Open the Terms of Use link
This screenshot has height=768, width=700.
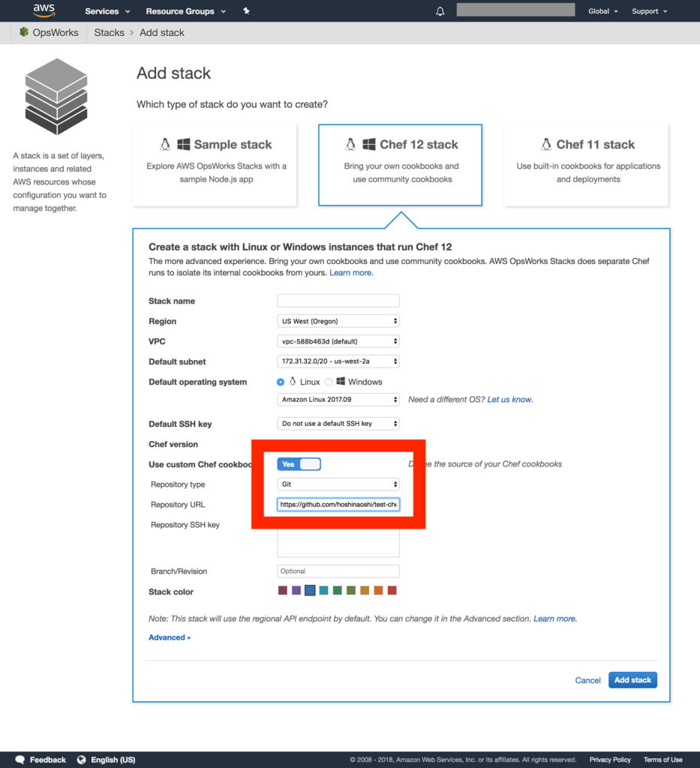click(662, 760)
